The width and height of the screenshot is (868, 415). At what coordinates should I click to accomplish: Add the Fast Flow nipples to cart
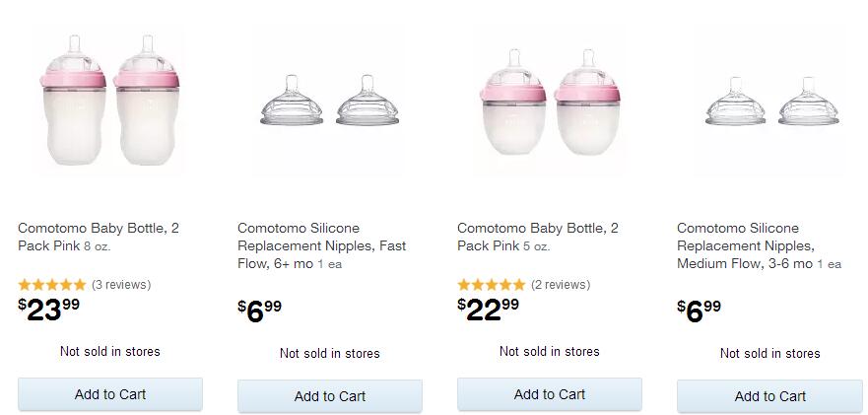[x=330, y=396]
